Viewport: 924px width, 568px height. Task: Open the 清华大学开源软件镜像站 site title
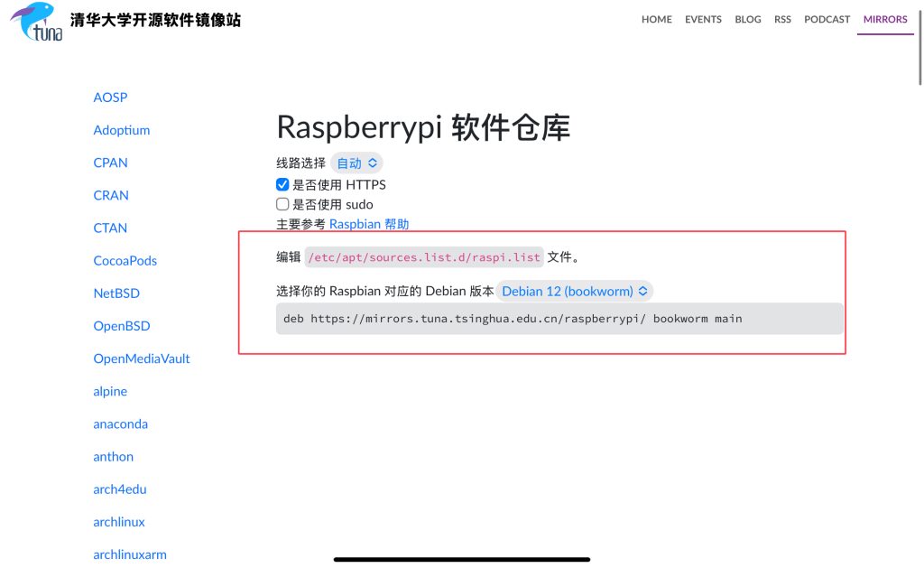tap(155, 20)
